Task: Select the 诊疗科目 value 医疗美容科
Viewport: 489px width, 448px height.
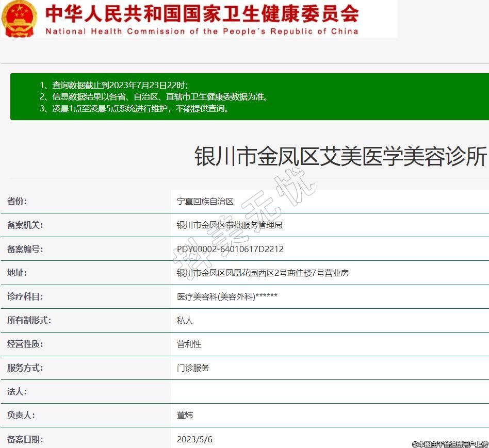Action: coord(227,296)
